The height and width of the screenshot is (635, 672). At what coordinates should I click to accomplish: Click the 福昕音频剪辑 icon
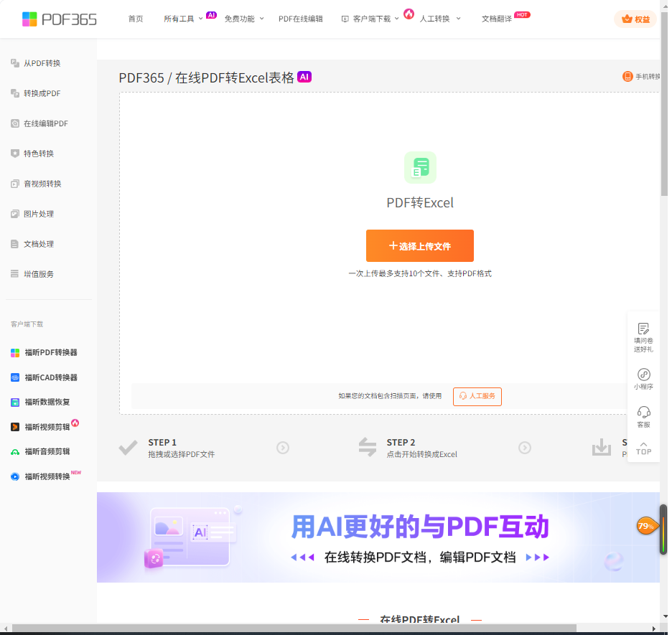click(x=15, y=452)
